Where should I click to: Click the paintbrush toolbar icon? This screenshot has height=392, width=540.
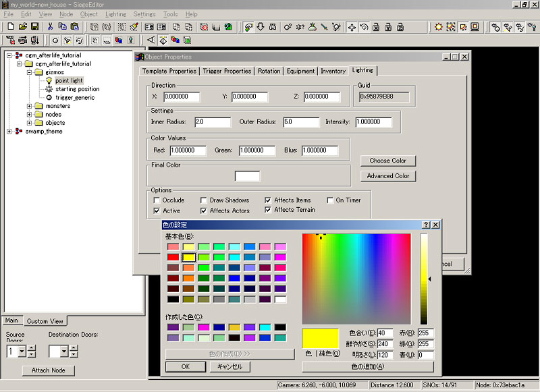click(134, 27)
